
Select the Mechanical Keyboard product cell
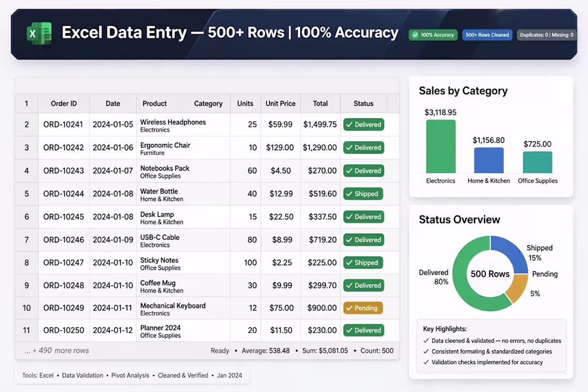tap(183, 309)
